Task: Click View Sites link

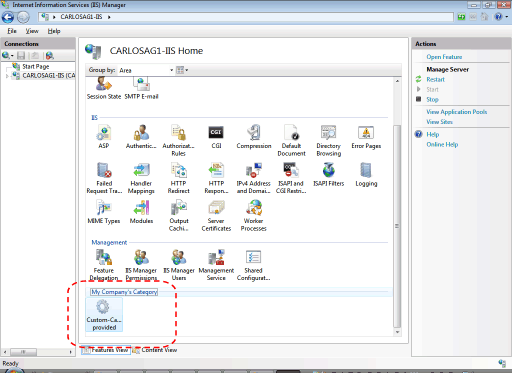Action: [x=439, y=122]
